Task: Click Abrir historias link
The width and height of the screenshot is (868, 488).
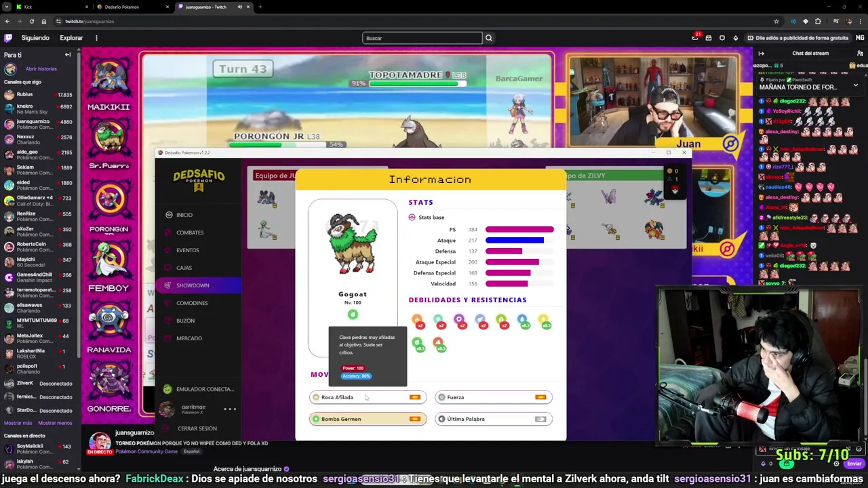Action: [41, 68]
